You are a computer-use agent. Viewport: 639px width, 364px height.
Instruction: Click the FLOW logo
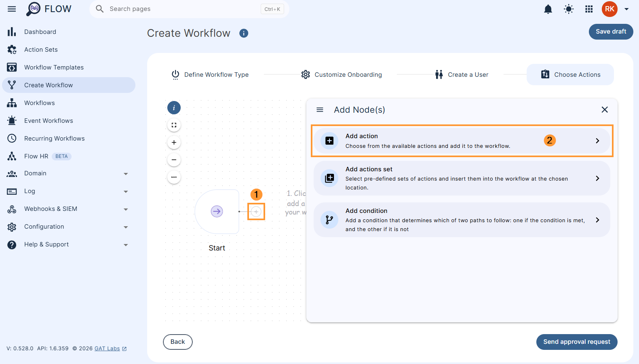click(49, 9)
